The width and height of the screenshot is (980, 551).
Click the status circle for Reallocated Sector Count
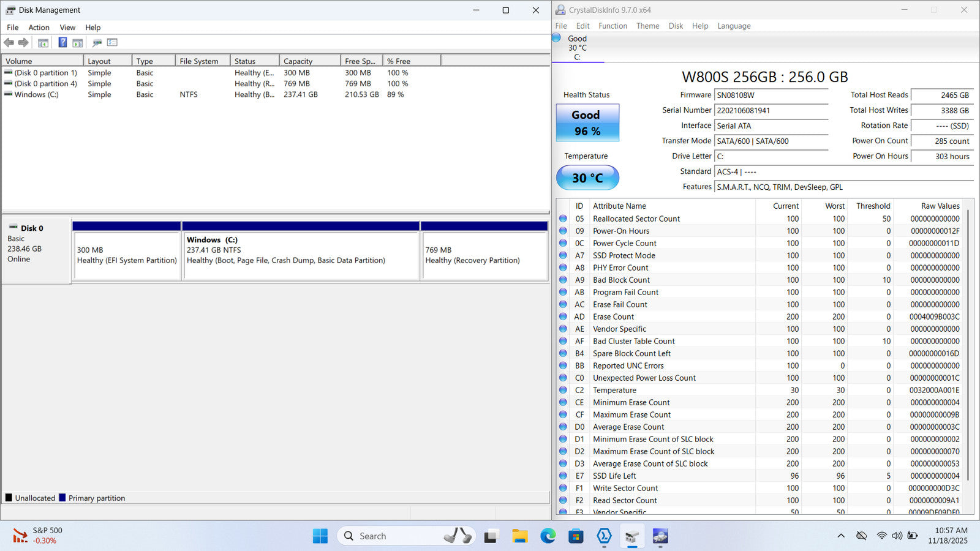563,219
